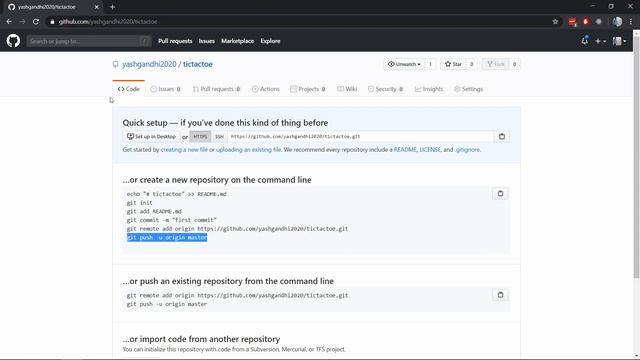Go to the GitHub home logo
This screenshot has height=360, width=640.
(13, 41)
